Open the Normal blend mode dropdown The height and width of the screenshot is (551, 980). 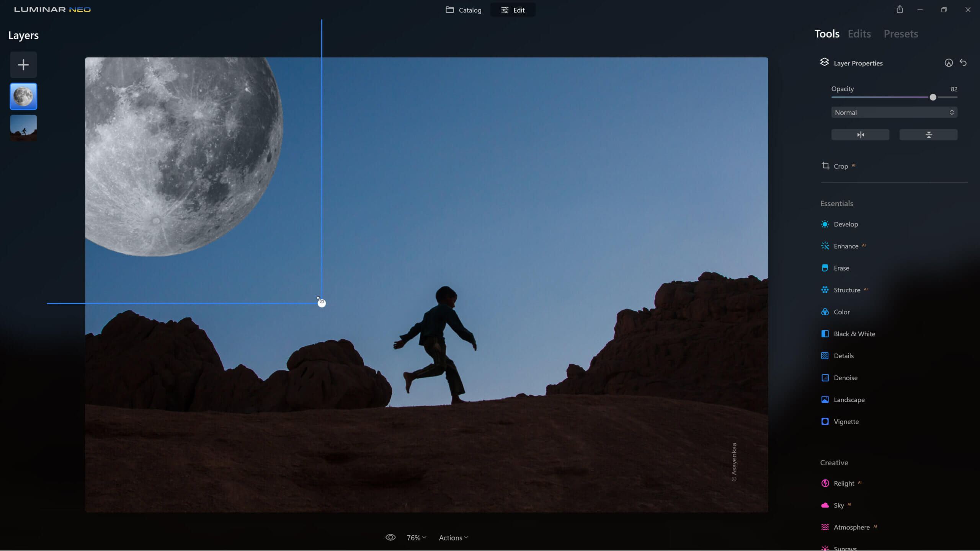coord(894,112)
